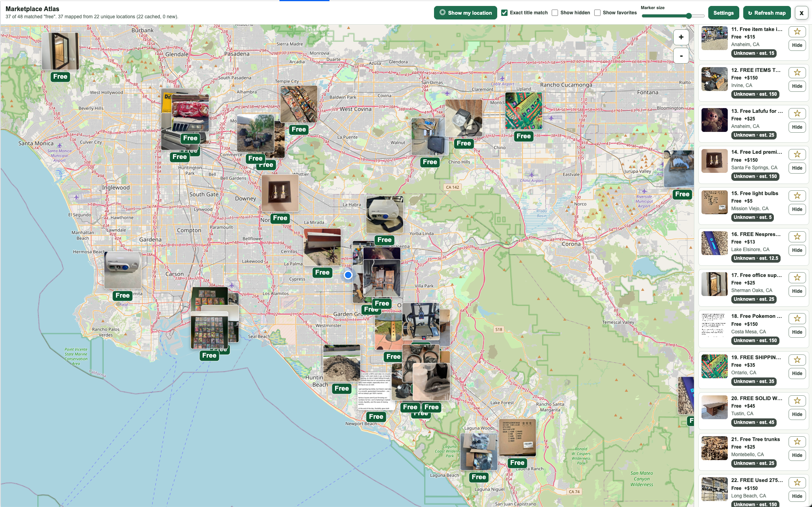The width and height of the screenshot is (812, 507).
Task: Click the 3D printer marker near Garden Grove
Action: click(421, 321)
